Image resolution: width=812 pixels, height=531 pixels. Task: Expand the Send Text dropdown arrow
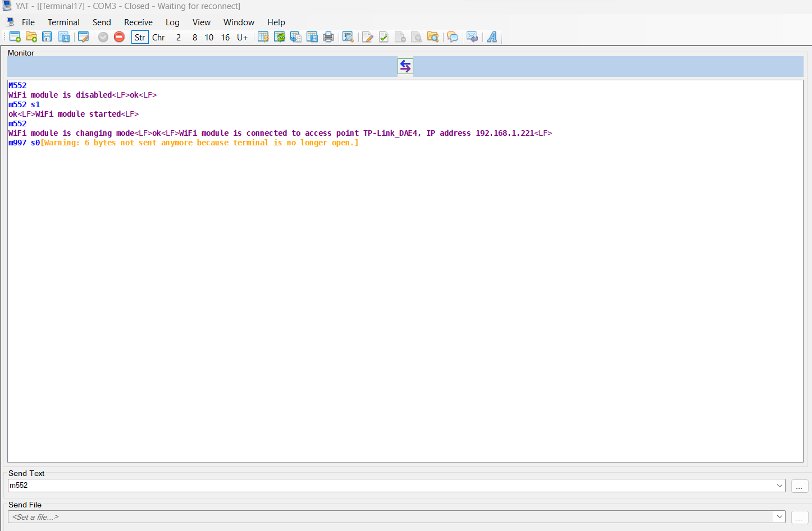click(779, 486)
